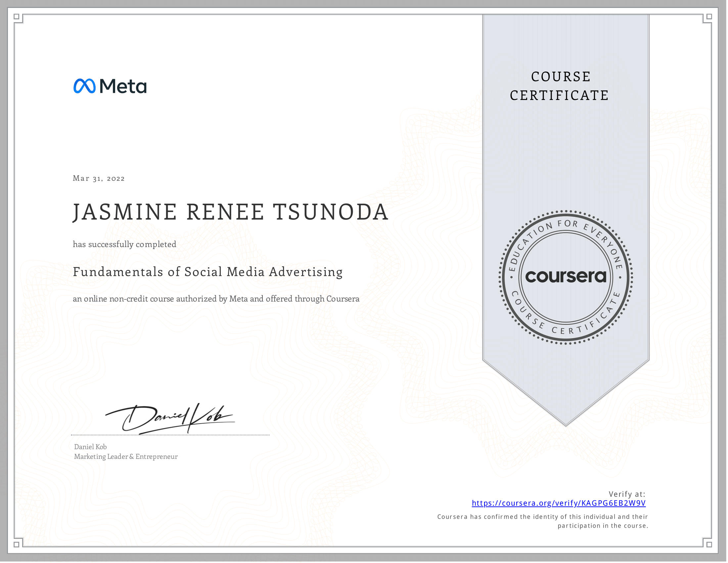
Task: Click the Marketing Leader & Entrepreneur title
Action: (x=126, y=456)
